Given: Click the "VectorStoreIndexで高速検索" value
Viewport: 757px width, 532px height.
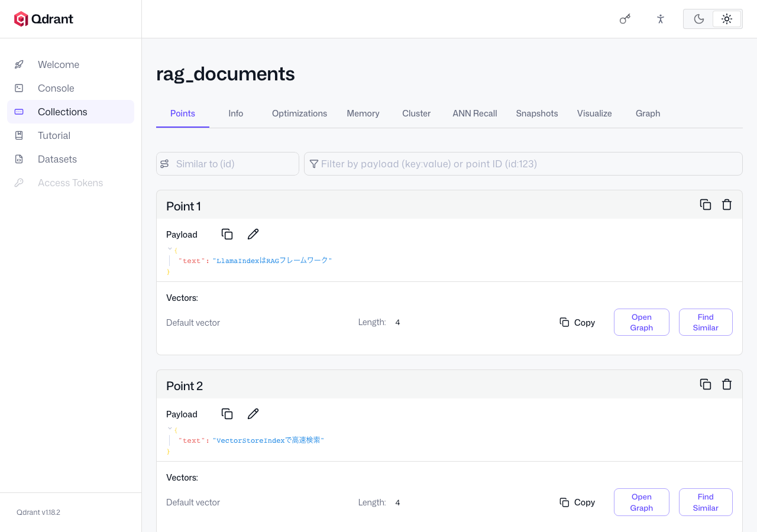Looking at the screenshot, I should coord(268,440).
